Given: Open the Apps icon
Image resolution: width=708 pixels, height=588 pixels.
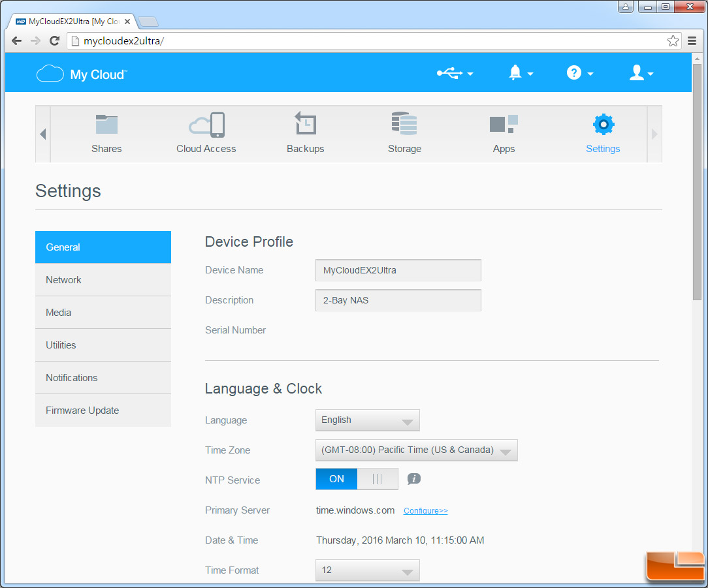Looking at the screenshot, I should pos(504,124).
